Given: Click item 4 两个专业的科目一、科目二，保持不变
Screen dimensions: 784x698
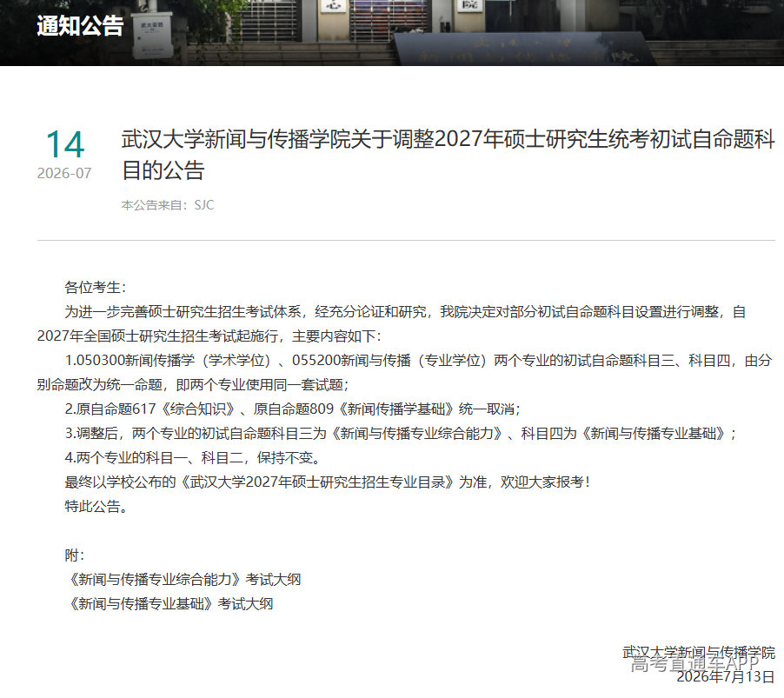Looking at the screenshot, I should 193,458.
